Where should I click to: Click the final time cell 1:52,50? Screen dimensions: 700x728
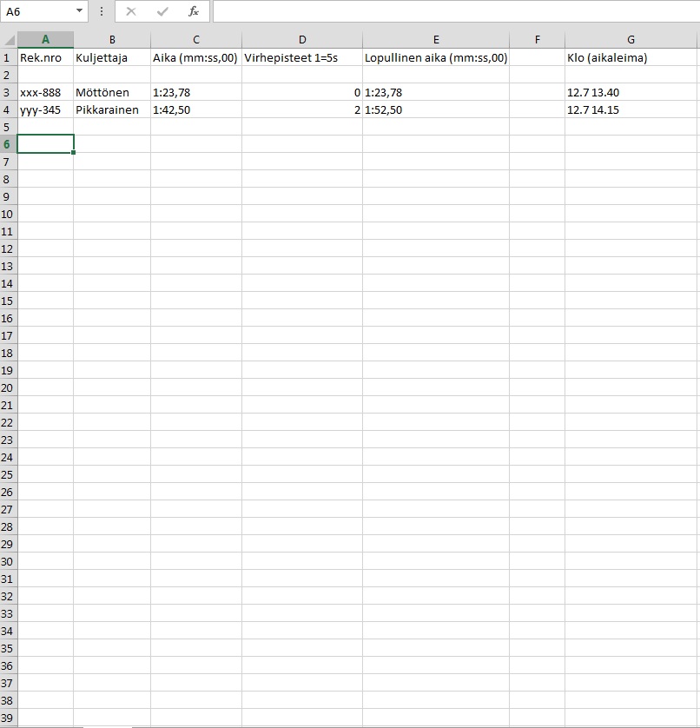click(x=435, y=109)
